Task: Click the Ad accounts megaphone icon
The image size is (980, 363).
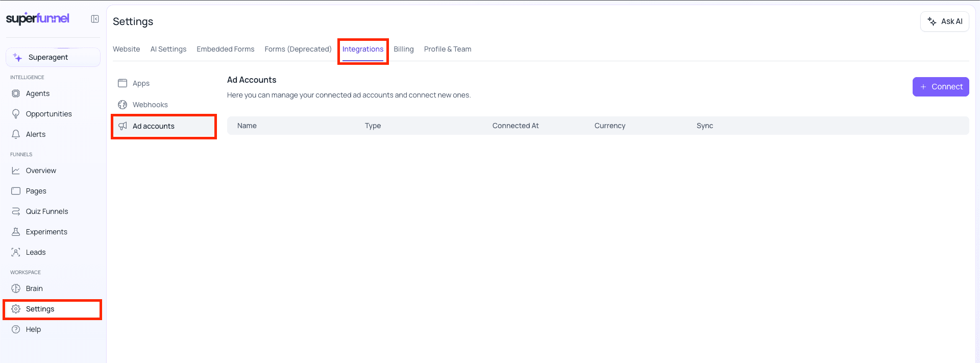Action: click(x=122, y=126)
